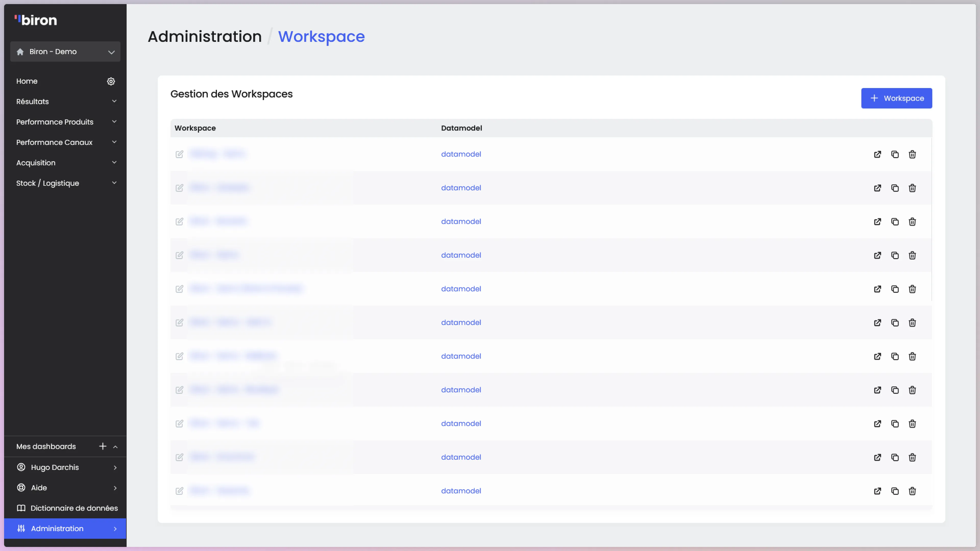Open the third workspace row externally
Image resolution: width=980 pixels, height=551 pixels.
(x=877, y=222)
